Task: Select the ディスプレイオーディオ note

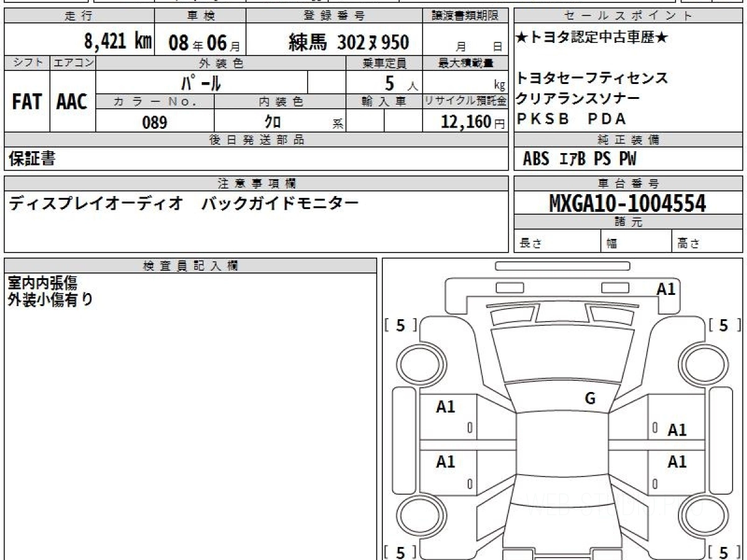Action: 95,203
